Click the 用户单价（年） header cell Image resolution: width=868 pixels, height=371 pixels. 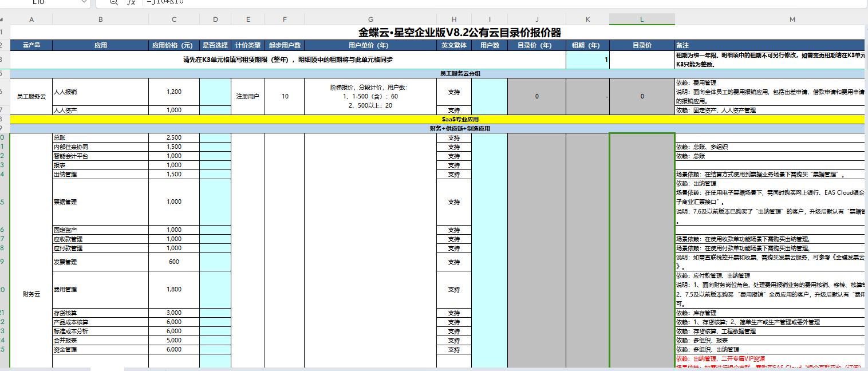(x=370, y=45)
